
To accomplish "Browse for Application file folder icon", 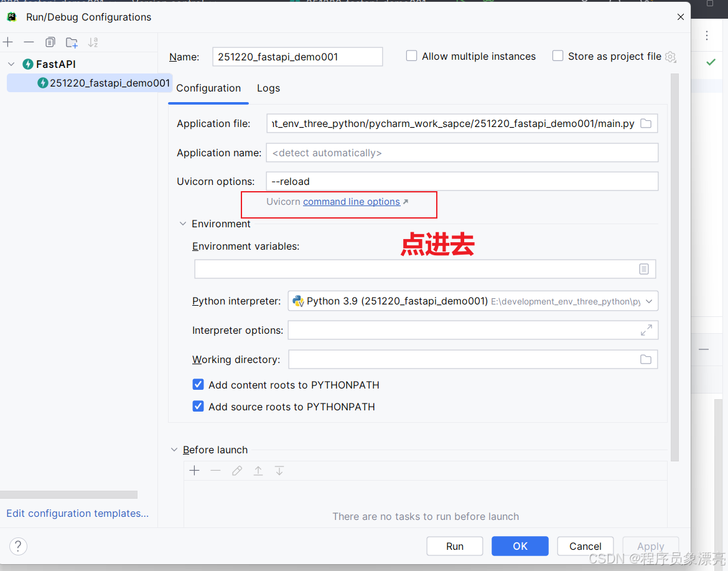I will tap(646, 123).
